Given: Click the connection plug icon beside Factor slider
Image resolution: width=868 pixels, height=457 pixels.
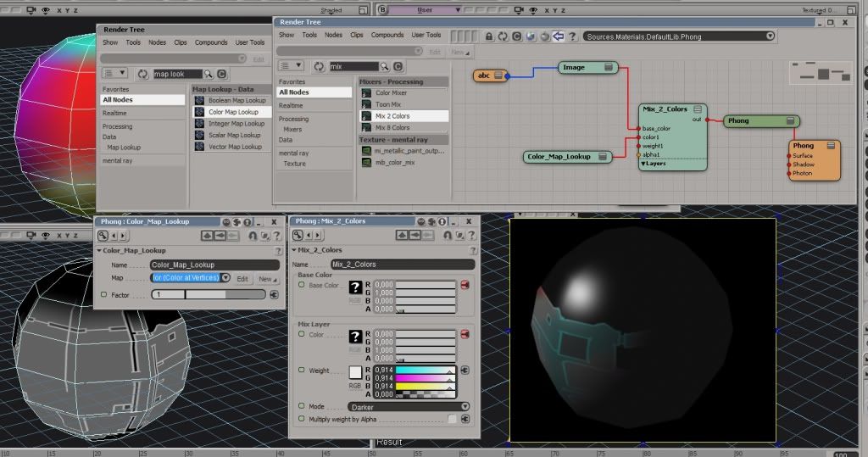Looking at the screenshot, I should (274, 295).
